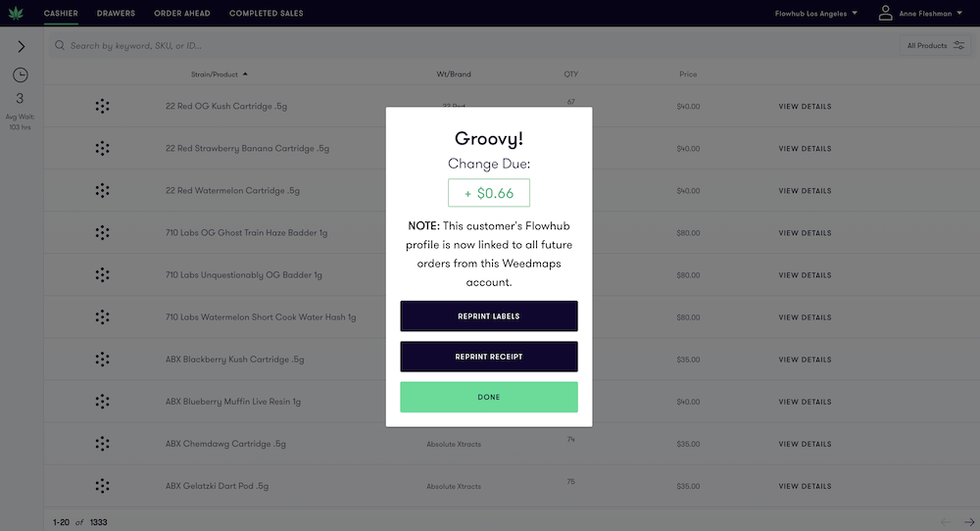View details for ABX Blackberry Kush Cartridge
980x531 pixels.
[x=805, y=360]
